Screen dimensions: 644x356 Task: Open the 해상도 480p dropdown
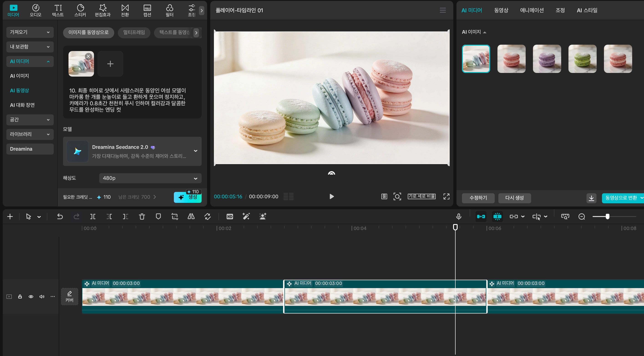150,178
